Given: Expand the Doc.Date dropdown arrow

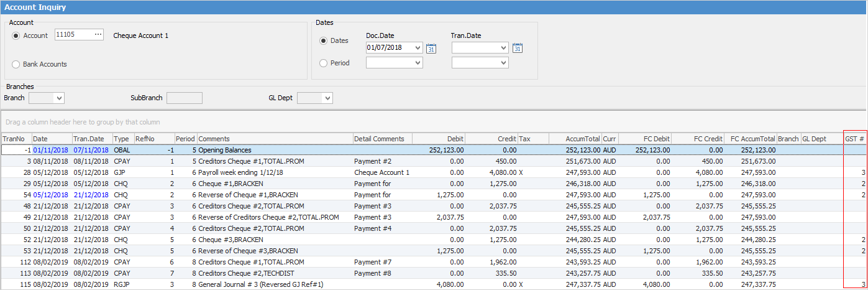Looking at the screenshot, I should click(417, 48).
